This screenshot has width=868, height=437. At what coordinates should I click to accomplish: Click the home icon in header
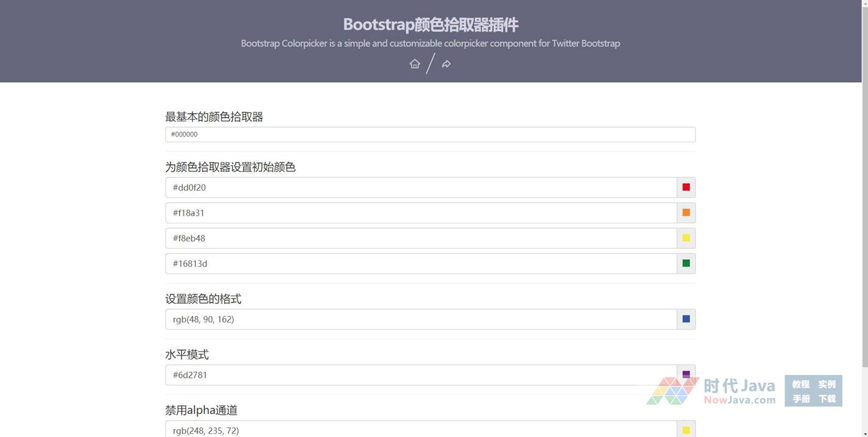[x=415, y=64]
